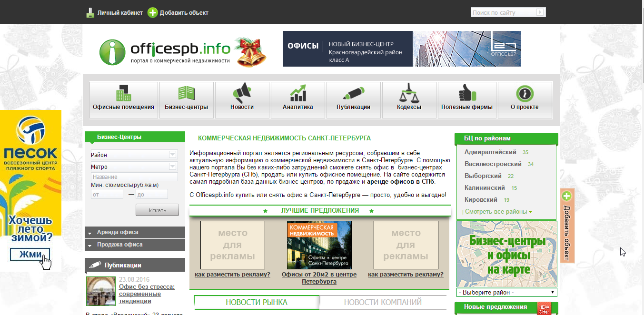Open Офисы от 20м2 в центре link
The width and height of the screenshot is (644, 315).
pyautogui.click(x=319, y=278)
